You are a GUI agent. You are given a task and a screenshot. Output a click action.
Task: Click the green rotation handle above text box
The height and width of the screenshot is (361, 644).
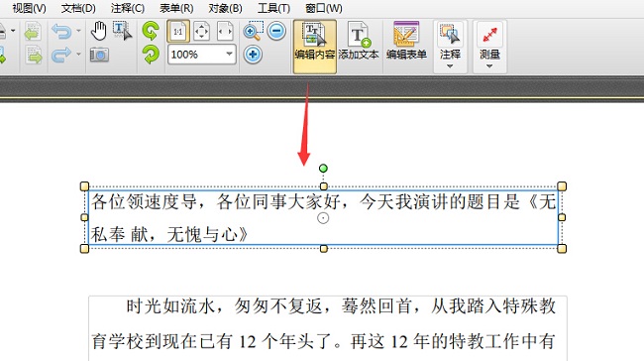(323, 169)
